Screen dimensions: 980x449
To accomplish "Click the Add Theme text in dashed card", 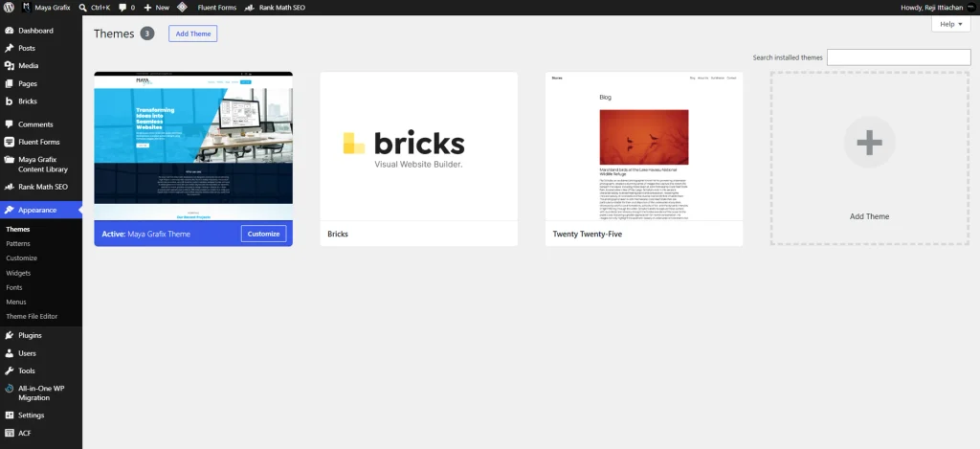I will [x=869, y=216].
